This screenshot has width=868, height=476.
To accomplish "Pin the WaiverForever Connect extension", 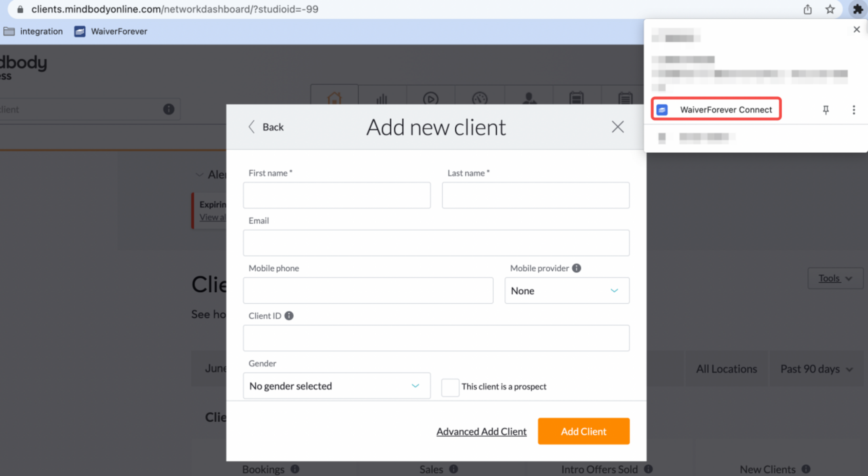I will pyautogui.click(x=826, y=110).
